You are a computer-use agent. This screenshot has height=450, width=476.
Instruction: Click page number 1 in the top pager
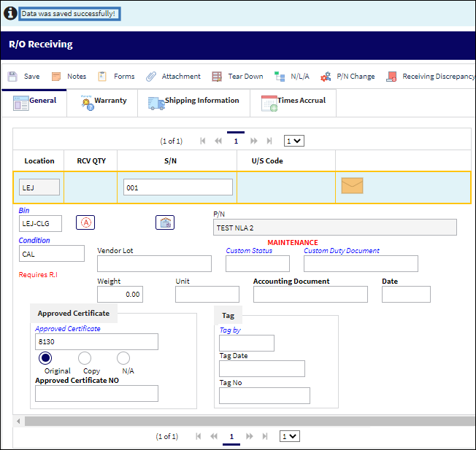[236, 141]
